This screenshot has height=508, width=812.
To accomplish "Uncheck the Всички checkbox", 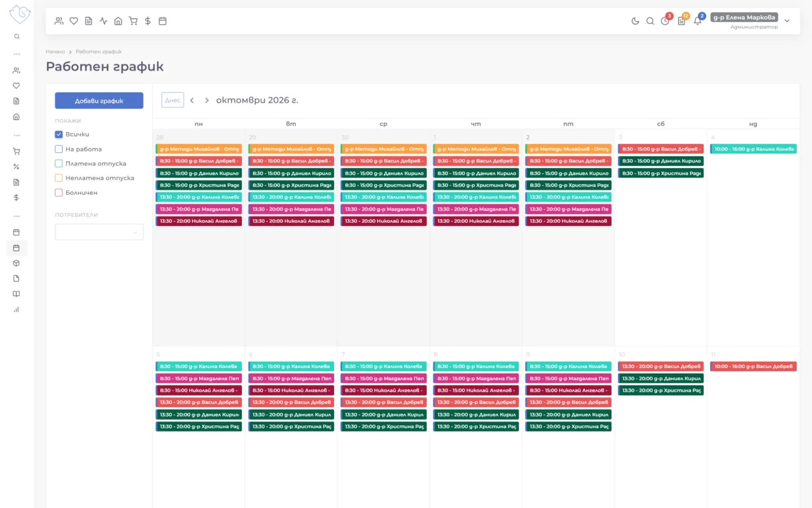I will click(59, 134).
